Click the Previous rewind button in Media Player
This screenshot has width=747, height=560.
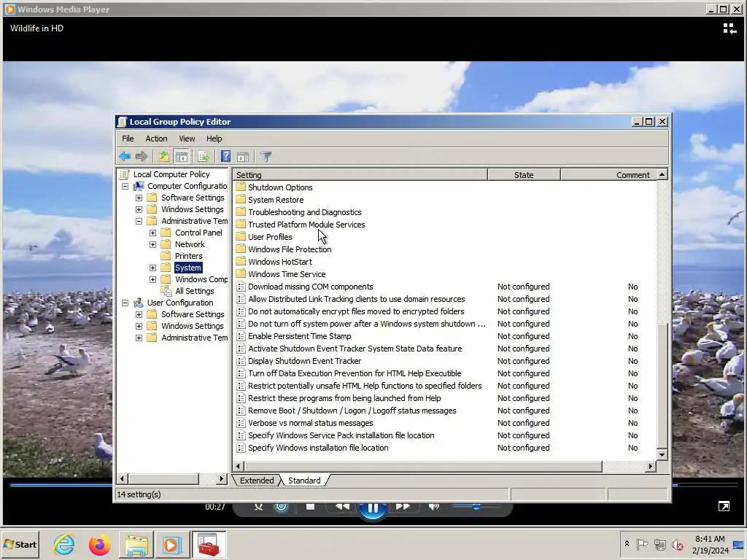coord(342,507)
